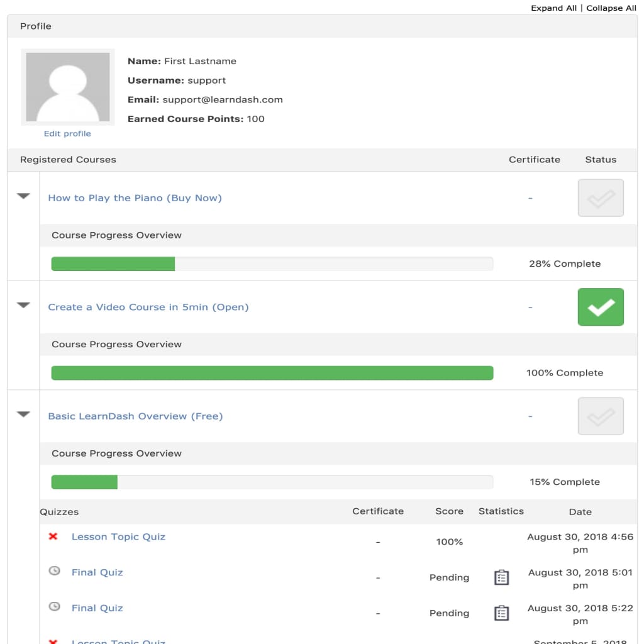Open Create a Video Course in 5min (Open)
This screenshot has height=644, width=644.
148,307
